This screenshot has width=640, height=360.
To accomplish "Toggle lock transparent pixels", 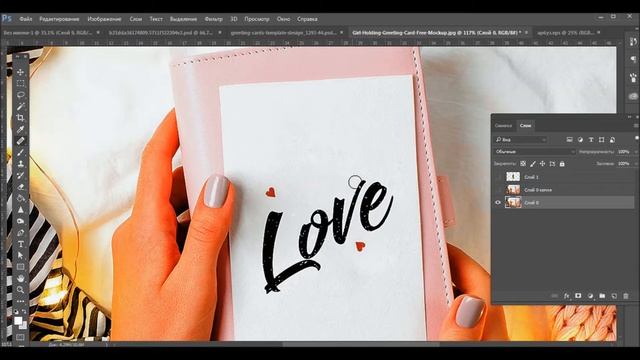I will tap(523, 164).
